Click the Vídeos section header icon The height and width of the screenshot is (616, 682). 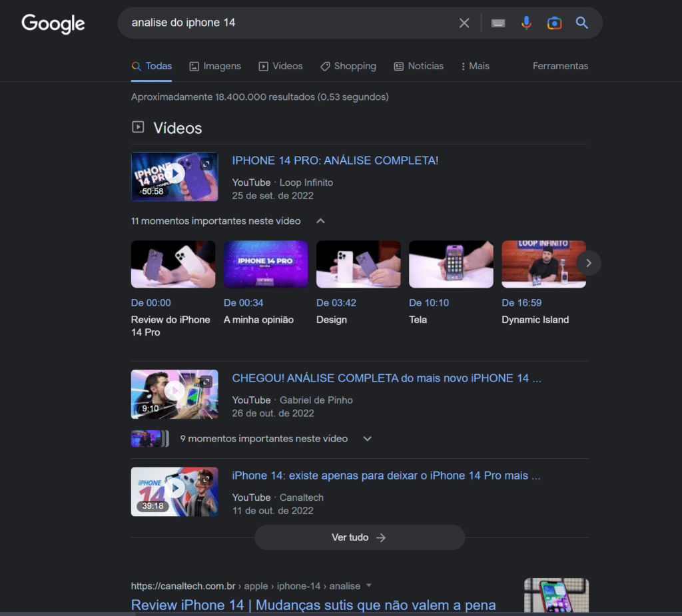(x=138, y=127)
